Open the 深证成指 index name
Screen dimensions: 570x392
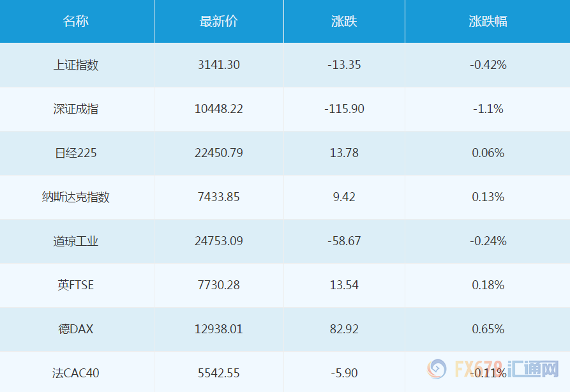coord(76,109)
